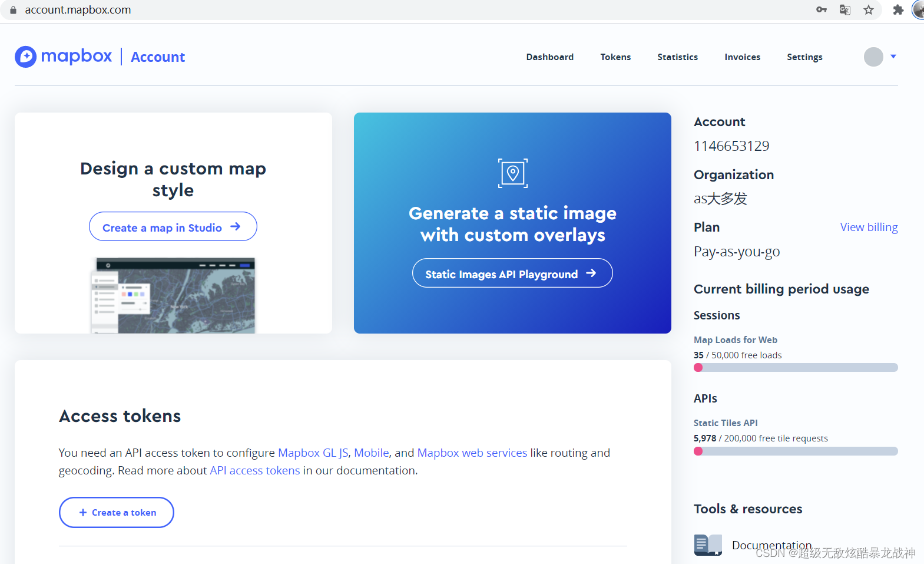The width and height of the screenshot is (924, 564).
Task: Click the address bar URL account.mapbox.com
Action: [78, 10]
